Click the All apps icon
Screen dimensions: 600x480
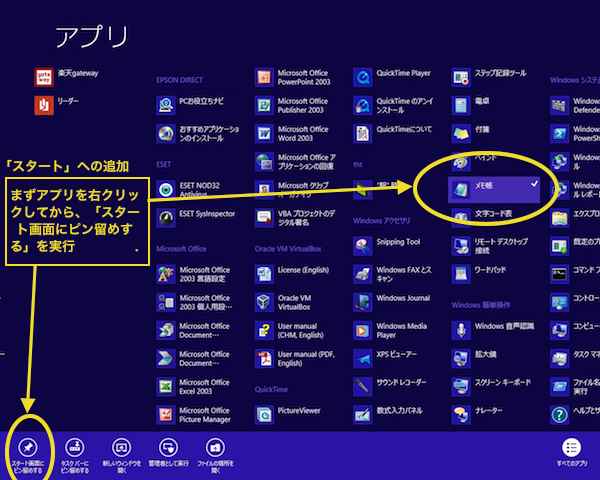coord(572,447)
